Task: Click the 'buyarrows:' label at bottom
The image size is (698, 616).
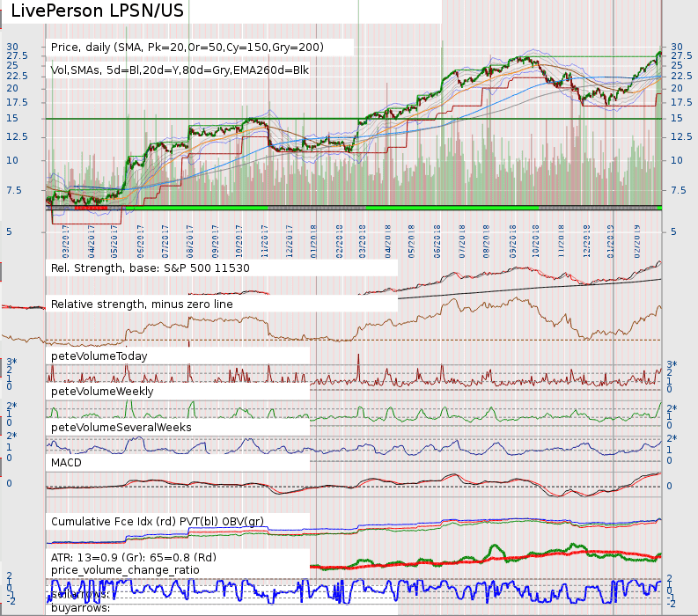Action: click(81, 608)
